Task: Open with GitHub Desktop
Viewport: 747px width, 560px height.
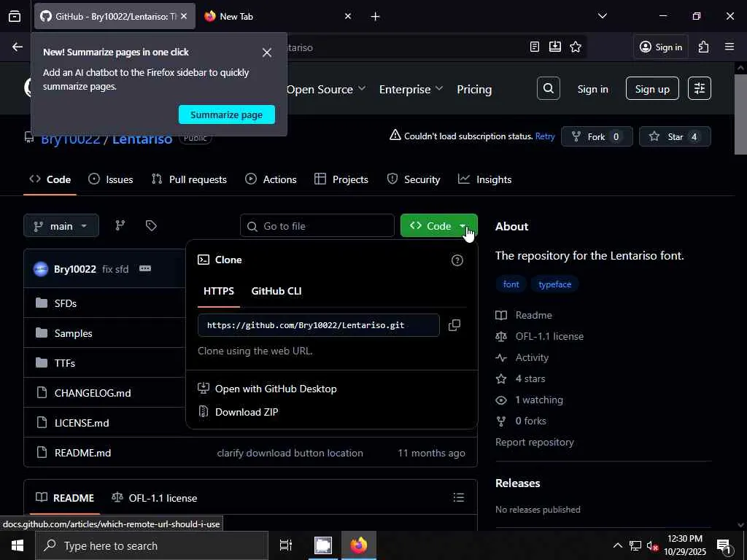Action: (x=267, y=389)
